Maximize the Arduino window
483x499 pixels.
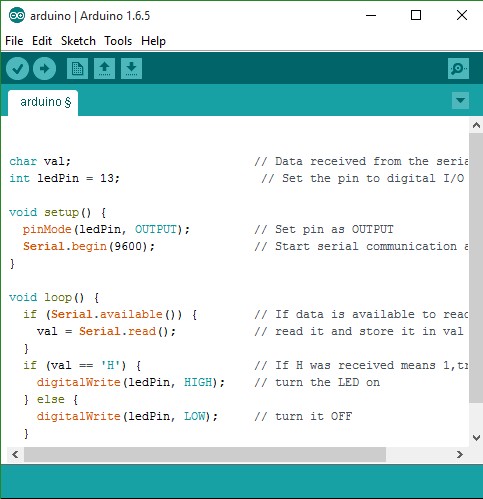[416, 15]
